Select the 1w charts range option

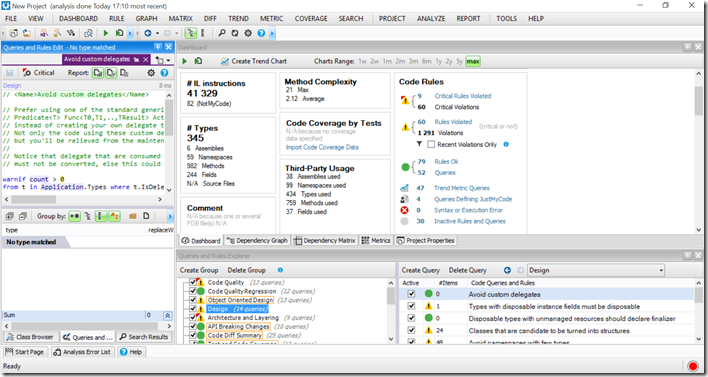pyautogui.click(x=362, y=61)
